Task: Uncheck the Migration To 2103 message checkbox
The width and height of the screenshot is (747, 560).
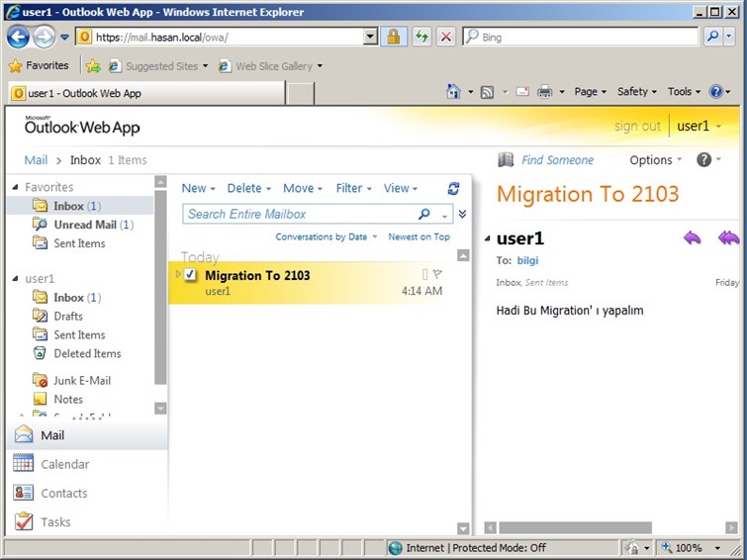Action: [190, 274]
